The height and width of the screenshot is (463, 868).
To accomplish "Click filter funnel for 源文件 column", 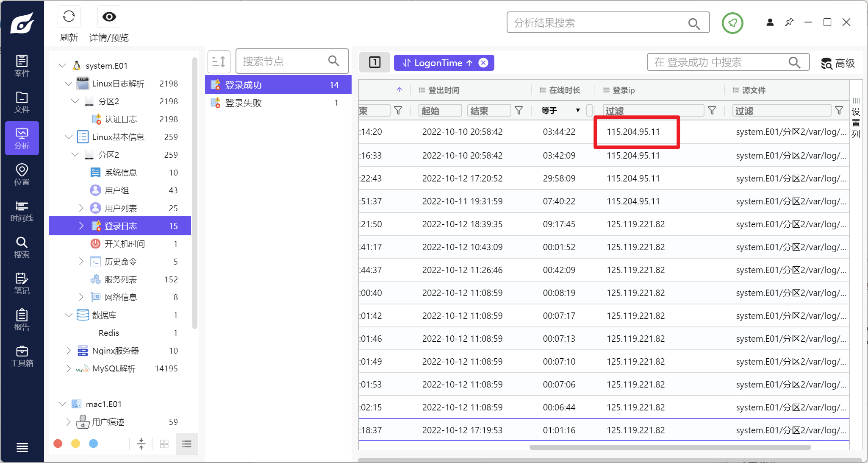I will click(x=839, y=111).
